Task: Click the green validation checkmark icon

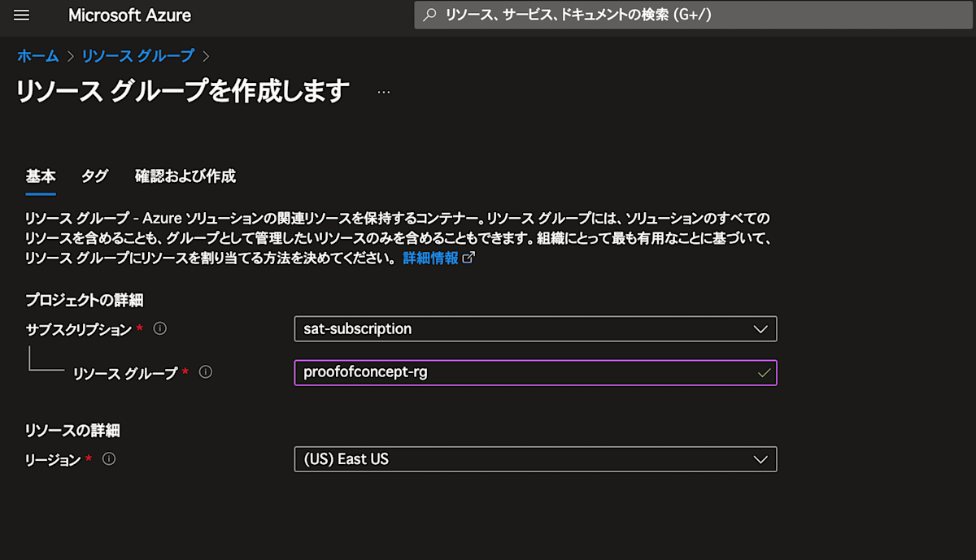Action: pyautogui.click(x=763, y=373)
